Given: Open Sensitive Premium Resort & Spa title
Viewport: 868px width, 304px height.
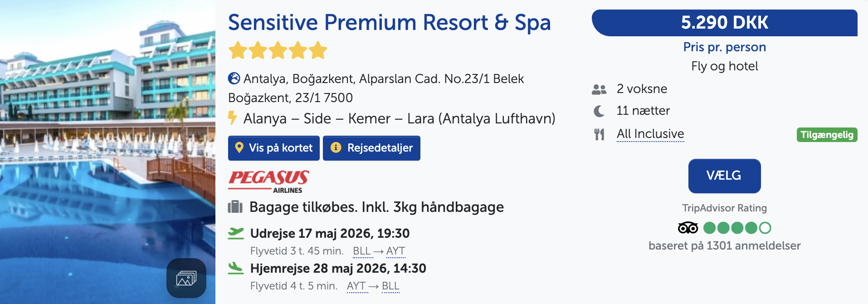Looking at the screenshot, I should click(389, 22).
